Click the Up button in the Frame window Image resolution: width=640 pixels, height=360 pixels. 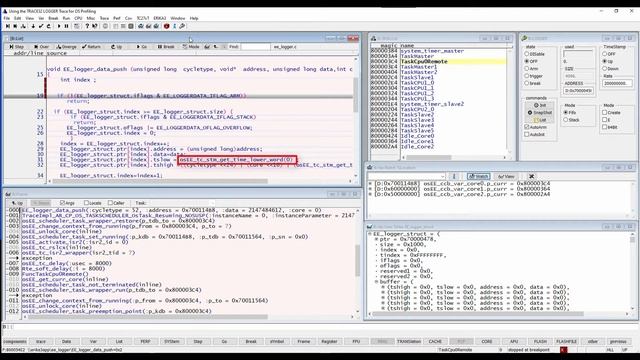coord(17,203)
